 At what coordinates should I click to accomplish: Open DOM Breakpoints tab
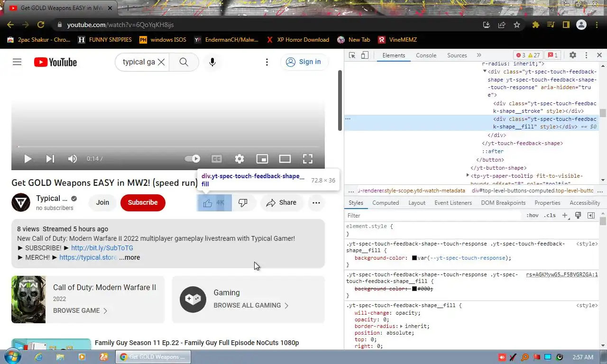(503, 203)
